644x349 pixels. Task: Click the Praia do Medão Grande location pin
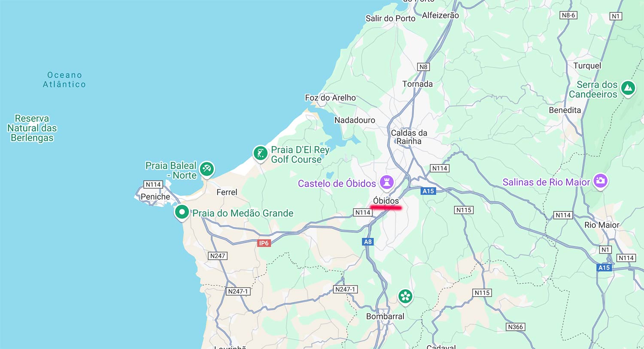tap(182, 212)
